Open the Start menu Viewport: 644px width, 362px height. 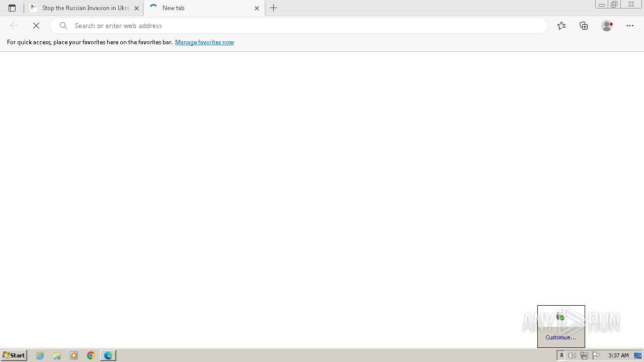[x=14, y=355]
